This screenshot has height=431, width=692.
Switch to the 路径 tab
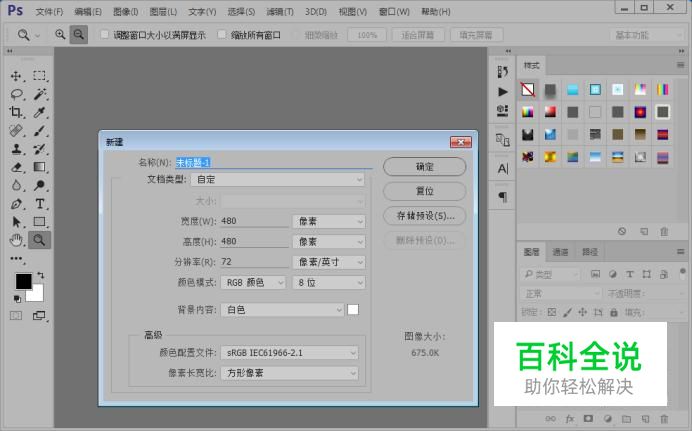pyautogui.click(x=590, y=252)
